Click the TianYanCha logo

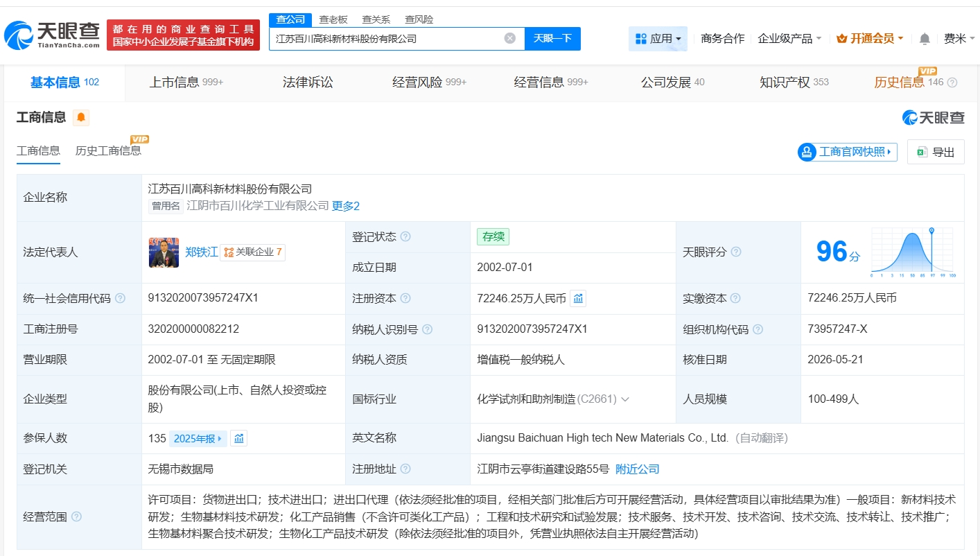[x=52, y=35]
